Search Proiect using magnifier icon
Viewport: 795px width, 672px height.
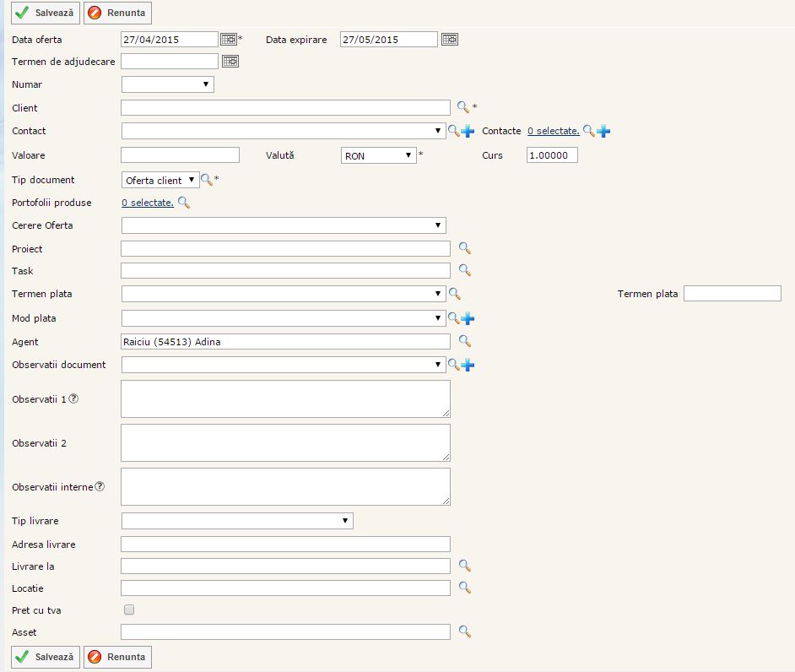point(463,248)
